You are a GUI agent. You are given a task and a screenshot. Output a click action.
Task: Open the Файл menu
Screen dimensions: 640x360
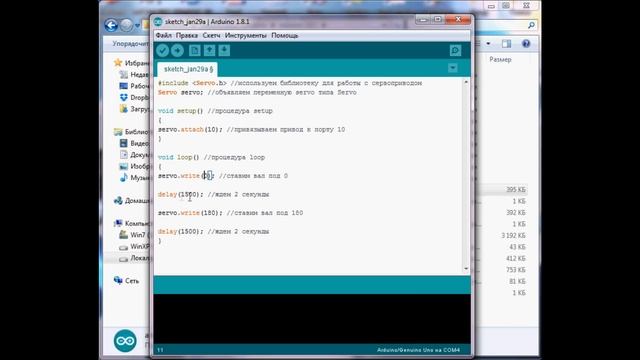pos(164,36)
